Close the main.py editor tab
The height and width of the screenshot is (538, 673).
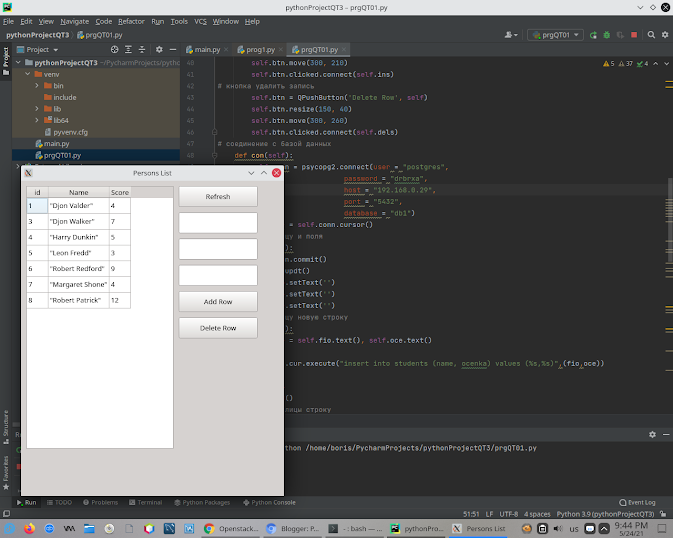click(226, 50)
